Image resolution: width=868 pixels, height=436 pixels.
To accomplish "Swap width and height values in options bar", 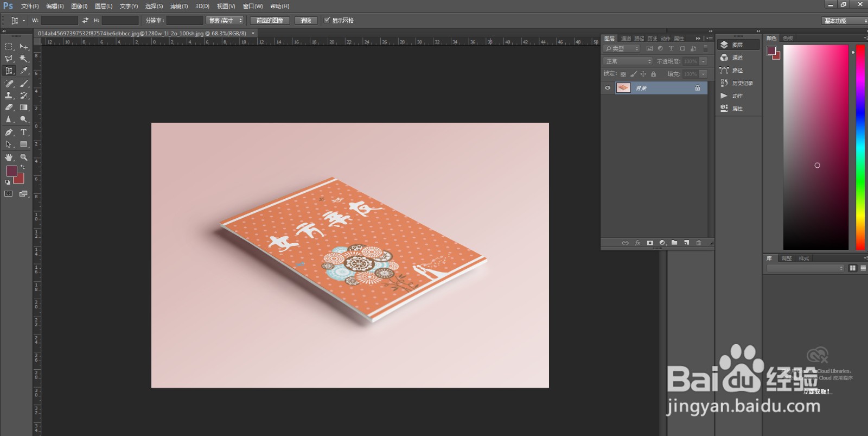I will click(x=85, y=21).
